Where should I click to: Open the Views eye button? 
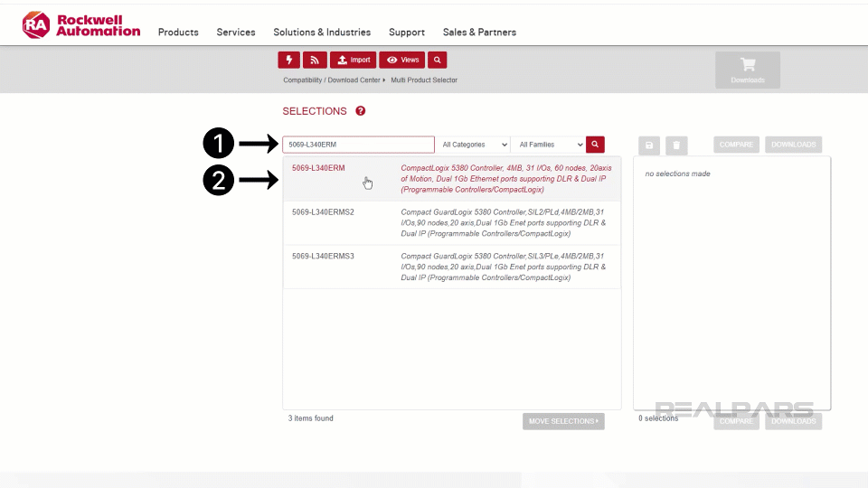point(401,60)
